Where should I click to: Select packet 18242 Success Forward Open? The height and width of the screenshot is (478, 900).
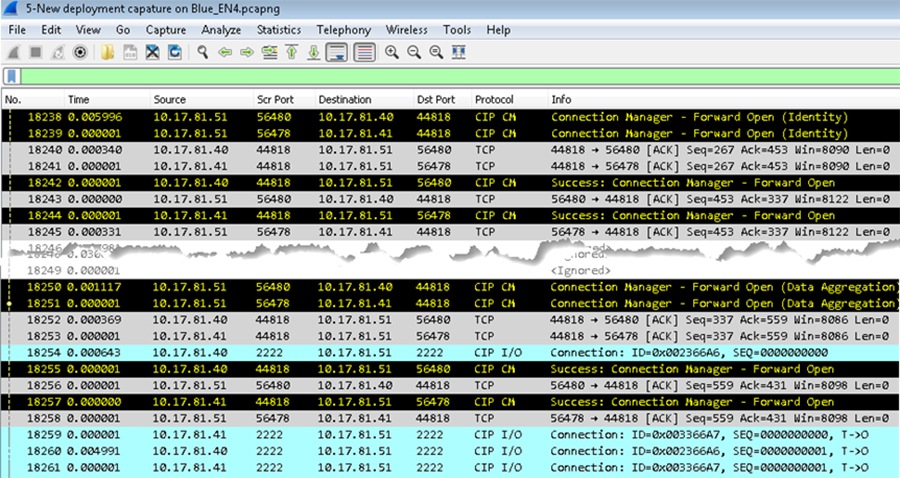click(451, 182)
